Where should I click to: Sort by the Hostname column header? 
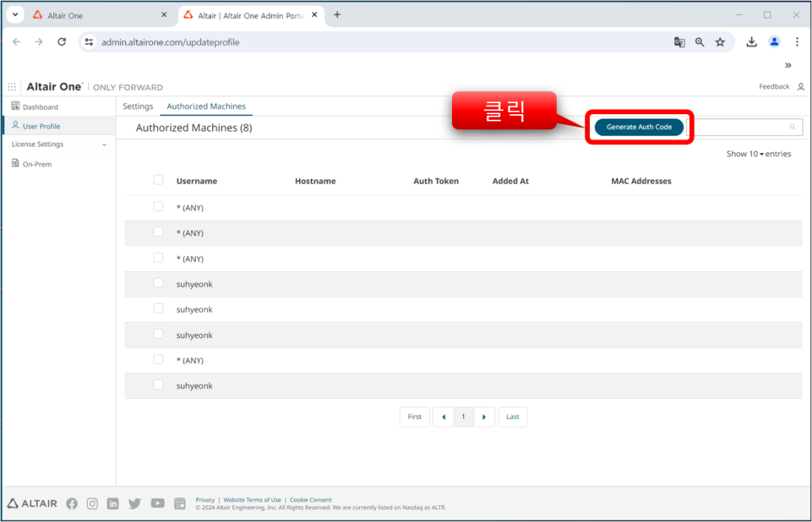(x=316, y=181)
